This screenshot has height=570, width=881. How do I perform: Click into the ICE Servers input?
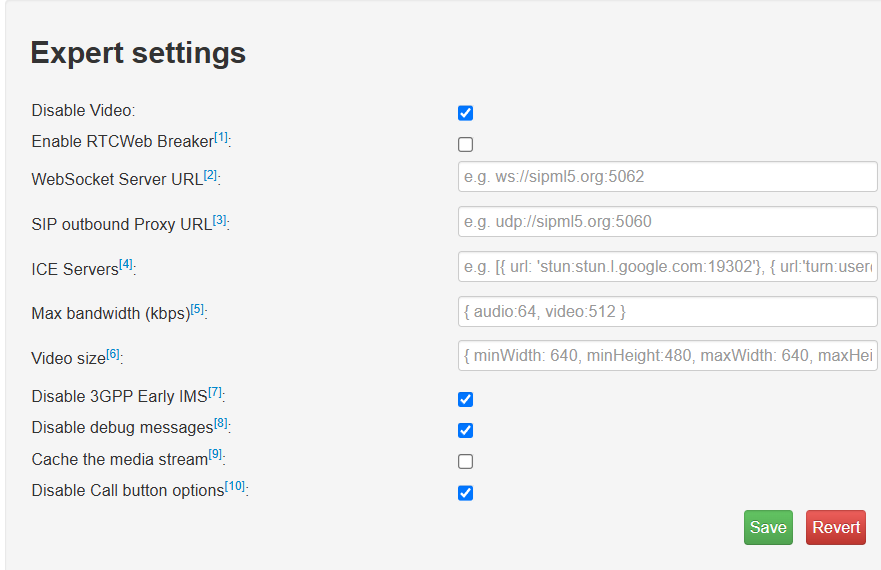tap(667, 267)
